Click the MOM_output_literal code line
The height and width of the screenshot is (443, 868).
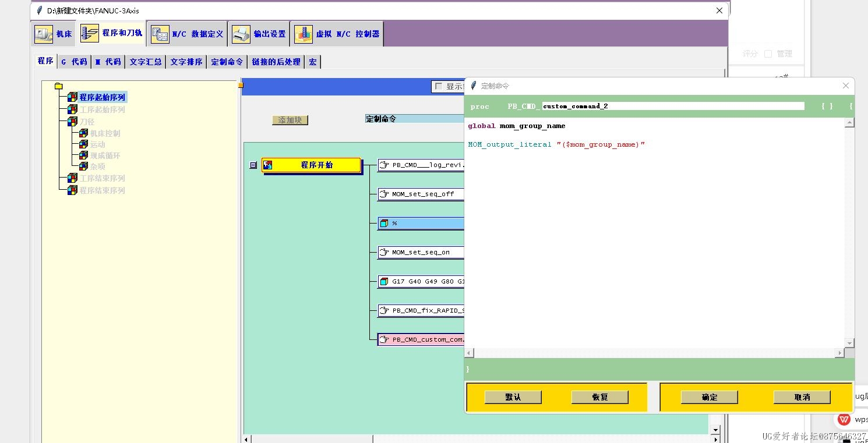coord(556,144)
